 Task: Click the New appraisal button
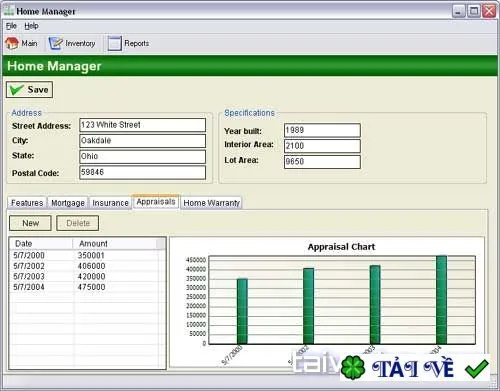pos(30,223)
